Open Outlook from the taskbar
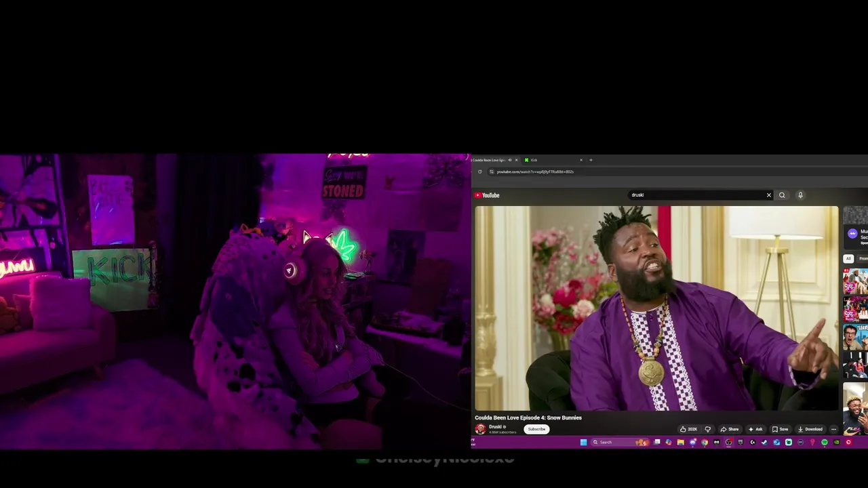The width and height of the screenshot is (868, 488). tap(776, 442)
